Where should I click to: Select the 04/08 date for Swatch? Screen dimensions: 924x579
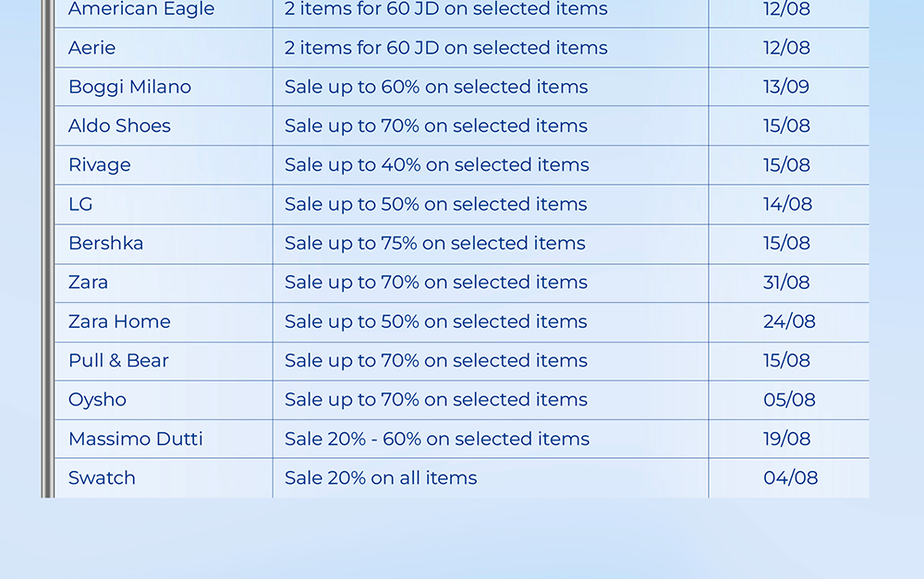click(790, 477)
